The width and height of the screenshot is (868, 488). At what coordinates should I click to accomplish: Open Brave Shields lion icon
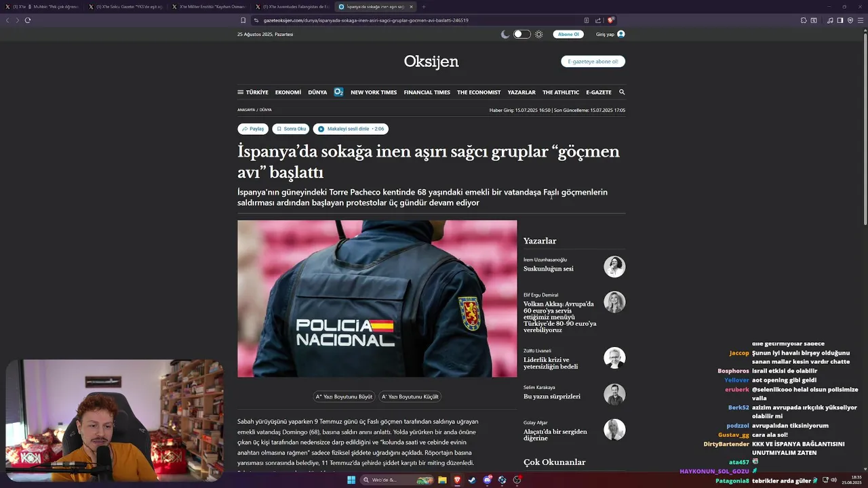click(610, 20)
